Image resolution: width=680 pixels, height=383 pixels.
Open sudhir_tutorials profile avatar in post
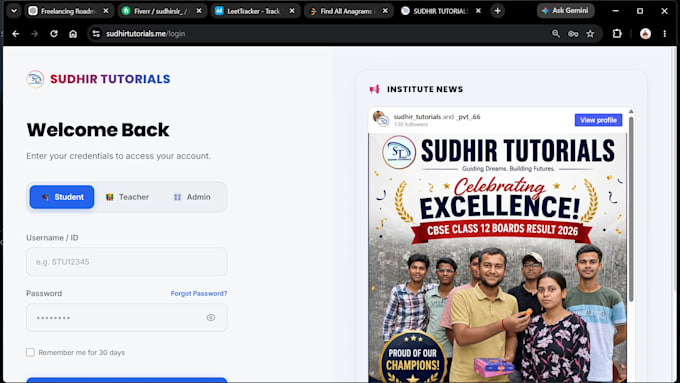(x=381, y=119)
